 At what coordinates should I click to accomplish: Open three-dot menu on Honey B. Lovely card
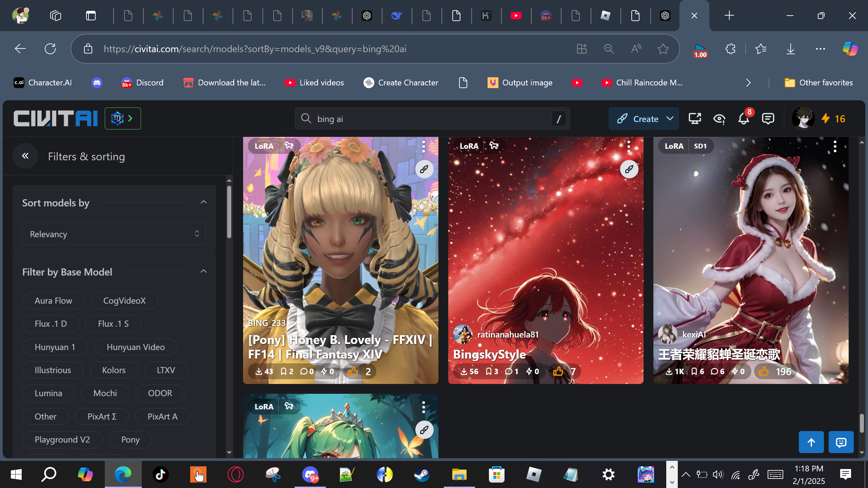423,146
